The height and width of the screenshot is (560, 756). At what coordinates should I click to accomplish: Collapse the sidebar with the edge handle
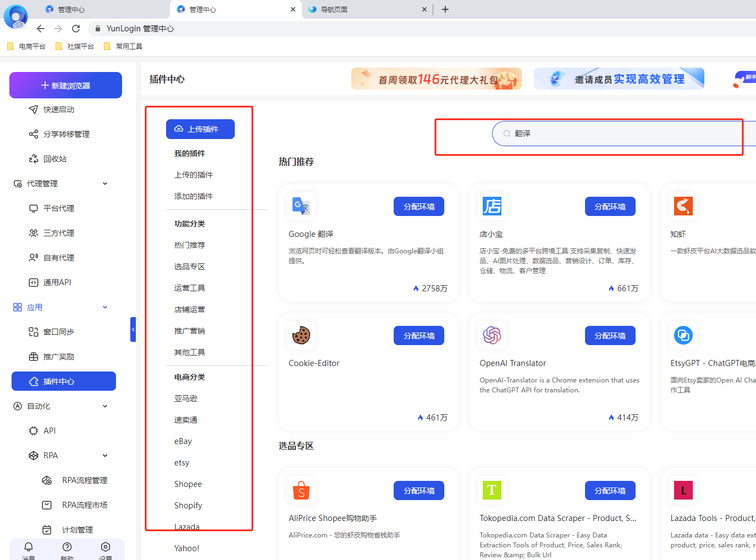coord(133,329)
